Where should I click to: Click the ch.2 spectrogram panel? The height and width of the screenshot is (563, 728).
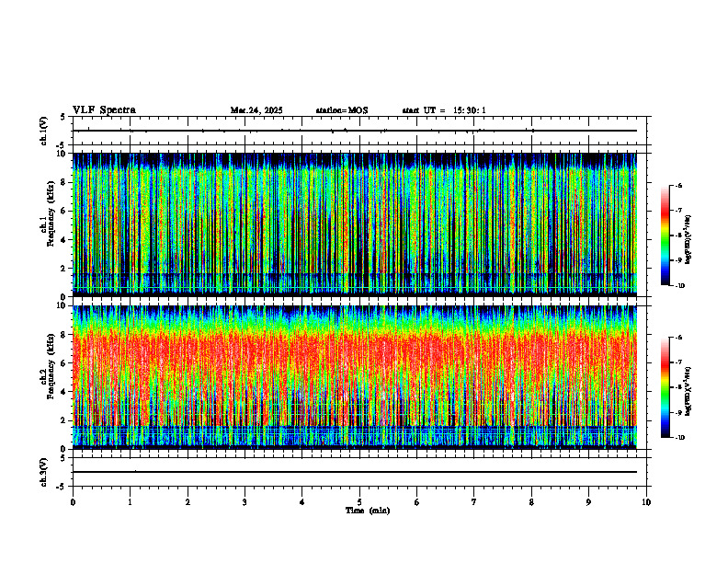pos(355,377)
